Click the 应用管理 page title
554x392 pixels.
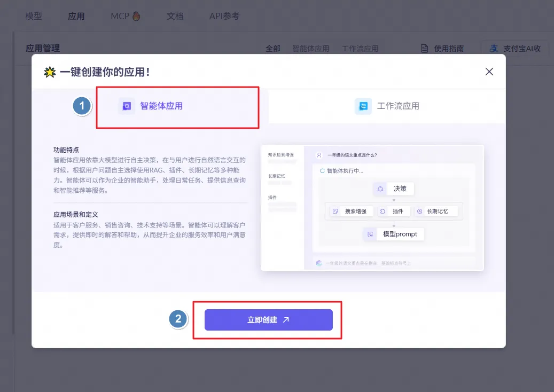click(x=43, y=49)
